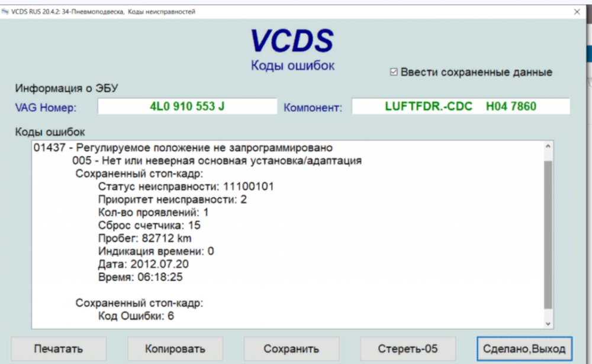Save the codes using Сохранить
The height and width of the screenshot is (364, 592).
click(291, 349)
